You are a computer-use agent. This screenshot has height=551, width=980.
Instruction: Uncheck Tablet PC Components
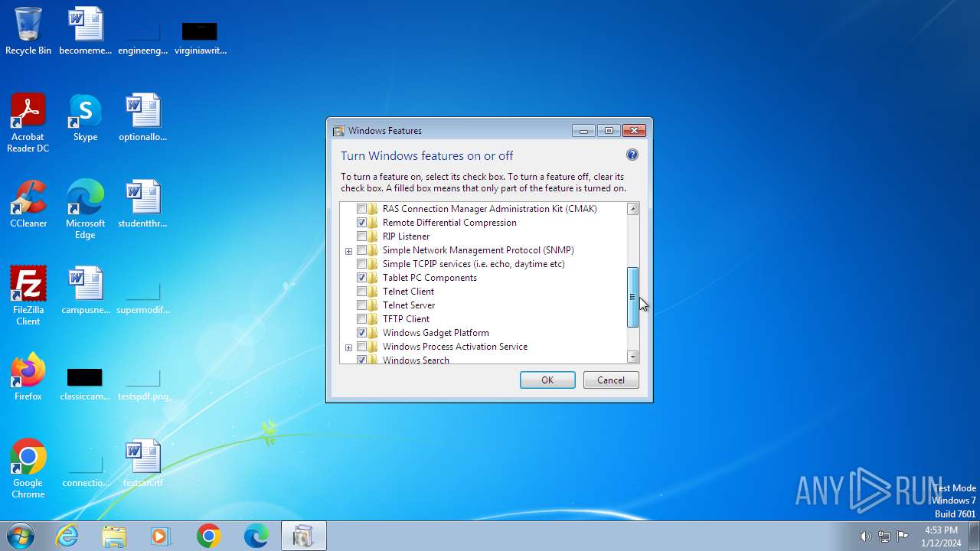(362, 278)
